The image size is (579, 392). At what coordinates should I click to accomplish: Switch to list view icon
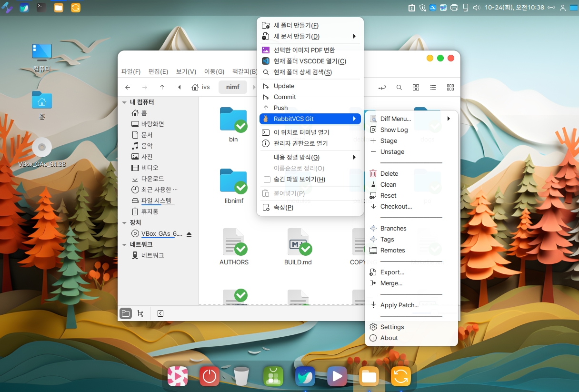pyautogui.click(x=433, y=87)
